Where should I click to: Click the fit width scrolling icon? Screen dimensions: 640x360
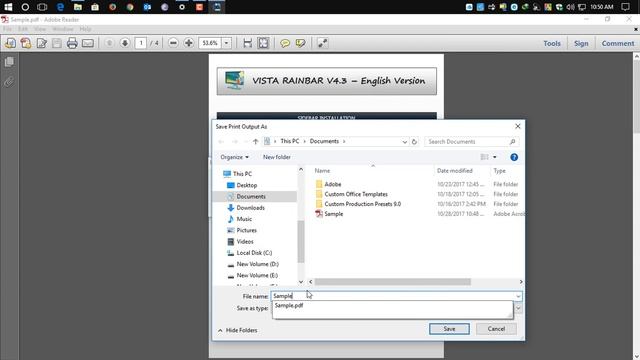247,43
